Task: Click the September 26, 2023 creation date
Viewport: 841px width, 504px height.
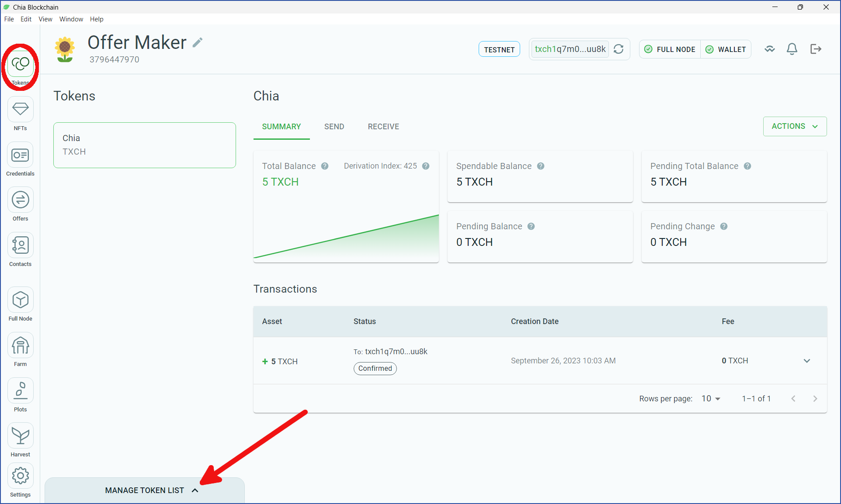Action: 563,361
